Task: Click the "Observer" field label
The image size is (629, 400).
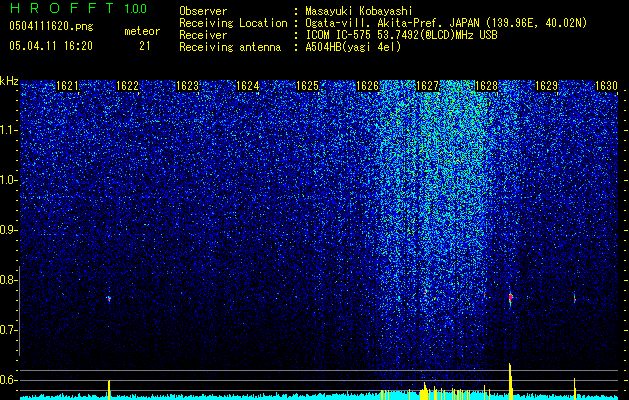Action: [203, 11]
